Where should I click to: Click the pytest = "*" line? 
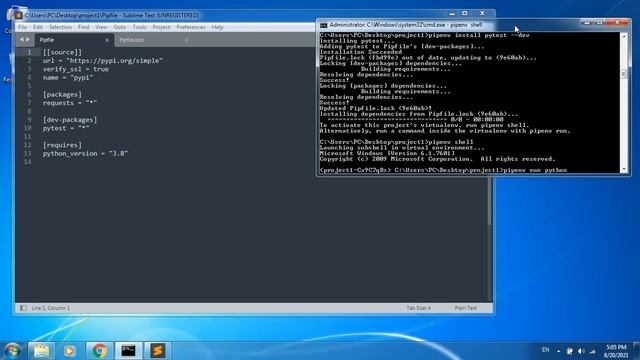point(66,128)
